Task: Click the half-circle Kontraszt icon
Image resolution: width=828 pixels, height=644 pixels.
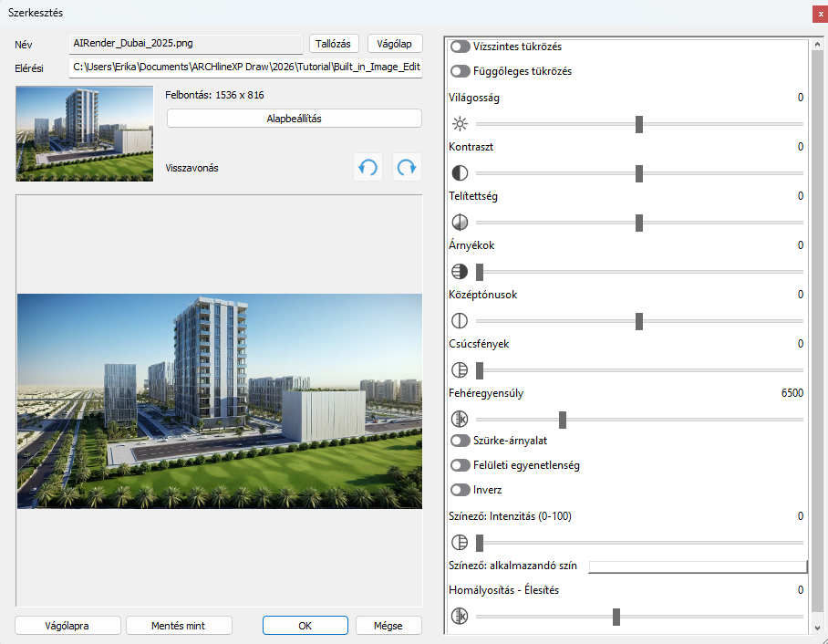Action: pyautogui.click(x=460, y=173)
